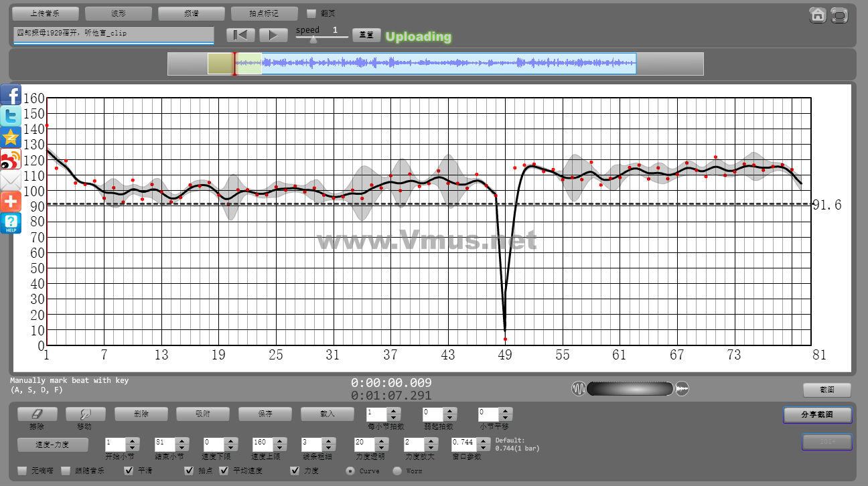Select the move (移动) tool

[x=86, y=414]
